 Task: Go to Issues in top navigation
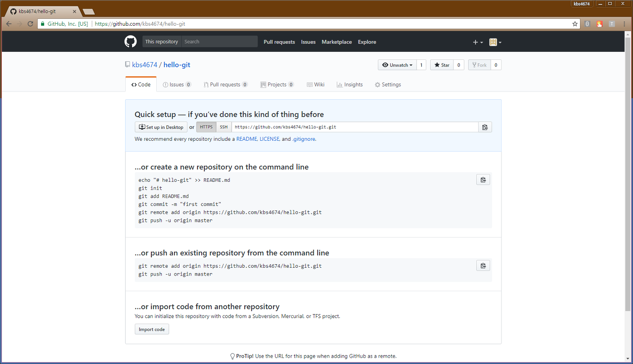click(x=309, y=42)
